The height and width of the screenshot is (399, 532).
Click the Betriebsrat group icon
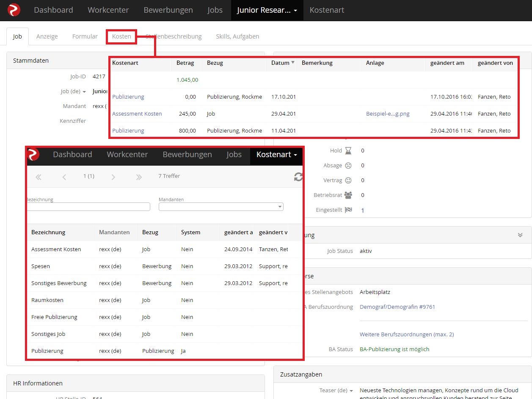[348, 195]
